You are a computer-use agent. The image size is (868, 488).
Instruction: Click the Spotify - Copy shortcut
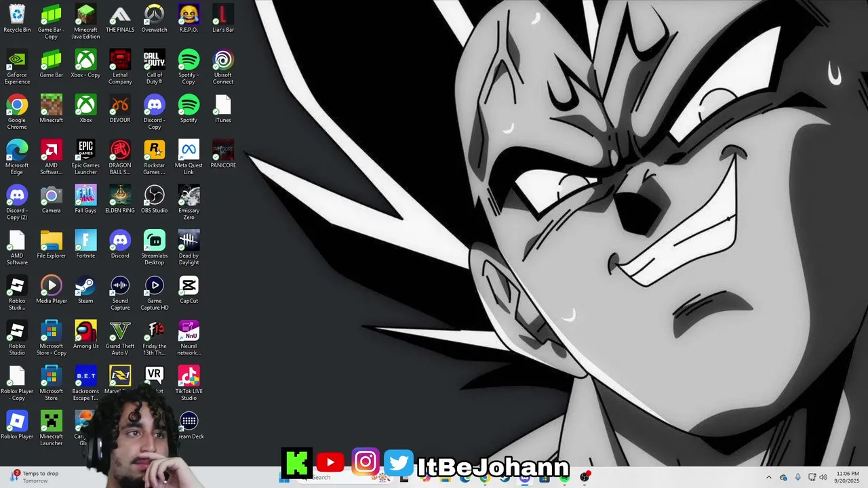click(189, 67)
